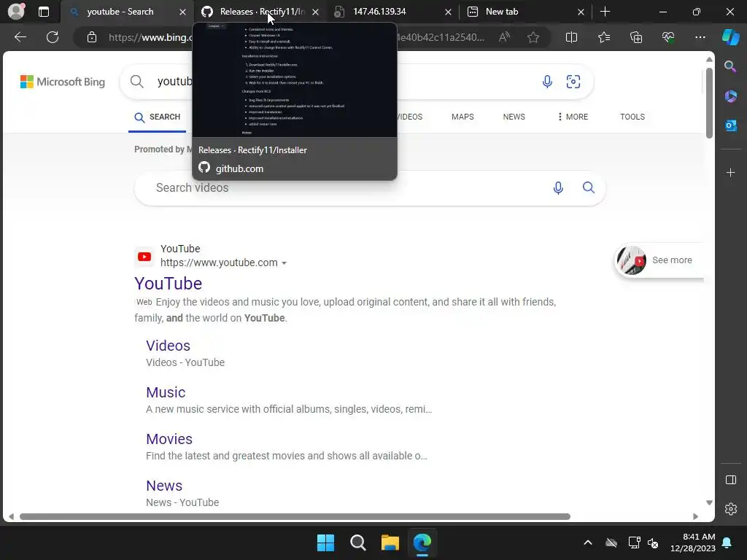The image size is (747, 560).
Task: Open the tab actions menu icon
Action: (43, 12)
